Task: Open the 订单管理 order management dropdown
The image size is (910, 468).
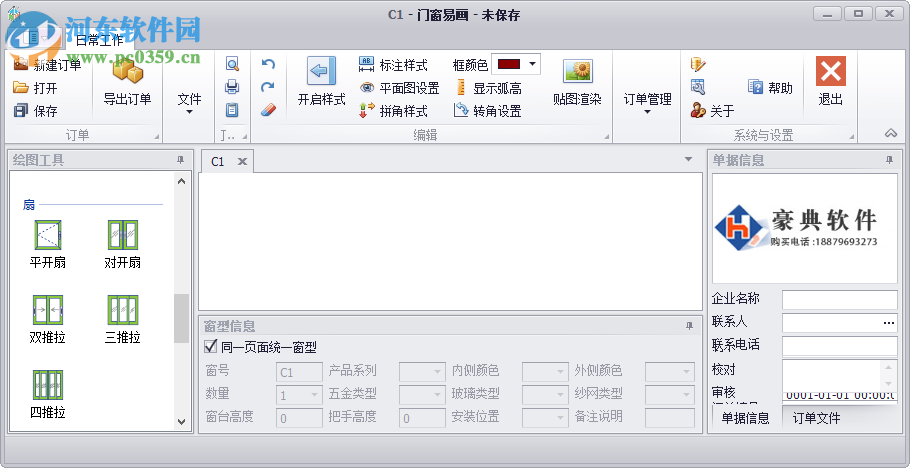Action: coord(648,103)
